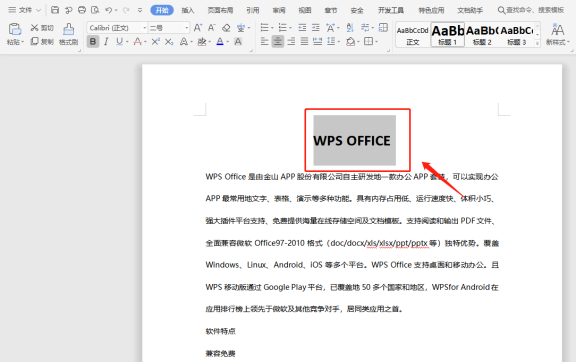
Task: Click the paragraph shading paint bucket
Action: click(x=350, y=42)
